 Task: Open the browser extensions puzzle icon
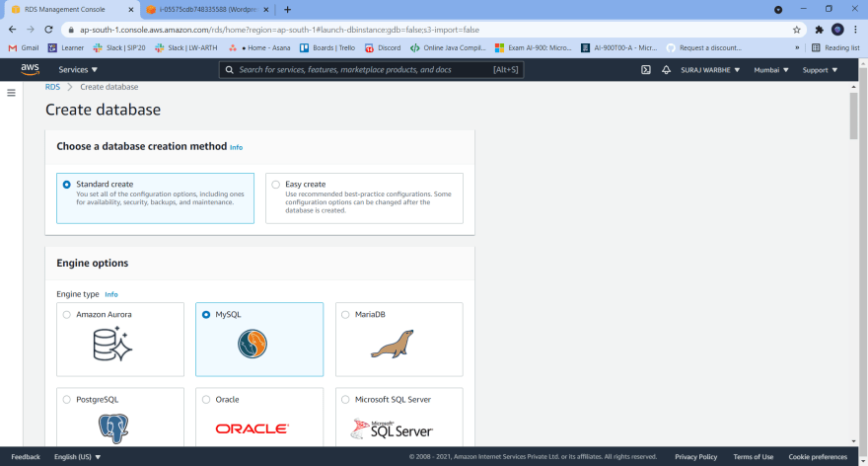pyautogui.click(x=820, y=30)
